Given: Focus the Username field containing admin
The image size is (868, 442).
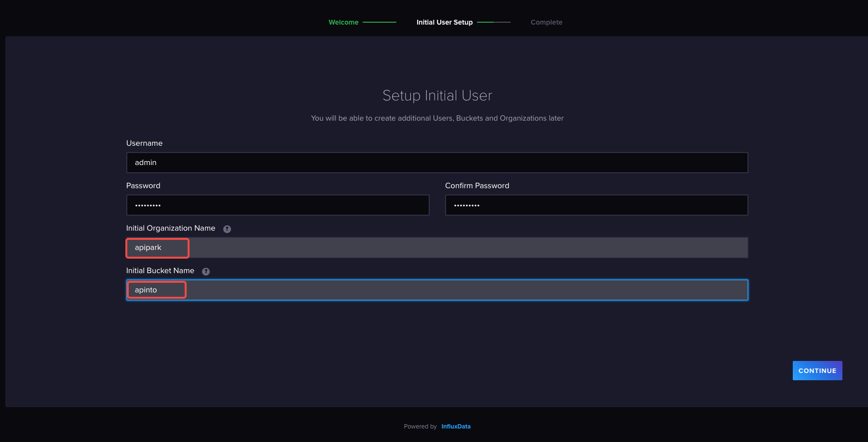Looking at the screenshot, I should click(437, 163).
